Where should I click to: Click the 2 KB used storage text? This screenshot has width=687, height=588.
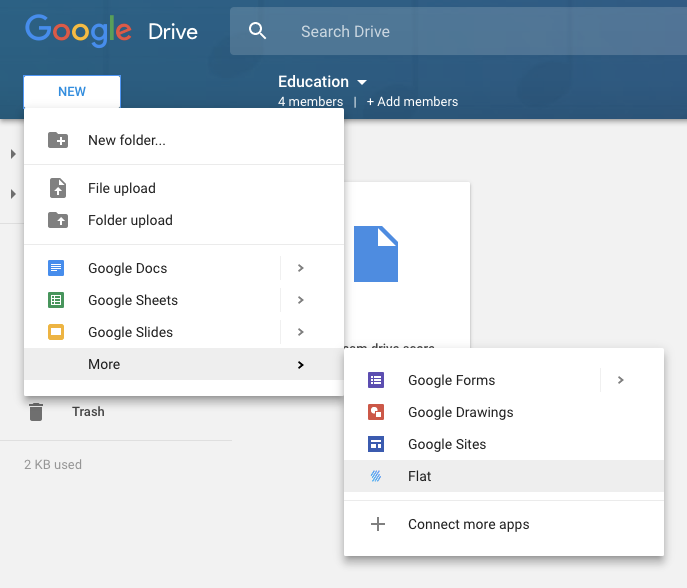pyautogui.click(x=53, y=464)
